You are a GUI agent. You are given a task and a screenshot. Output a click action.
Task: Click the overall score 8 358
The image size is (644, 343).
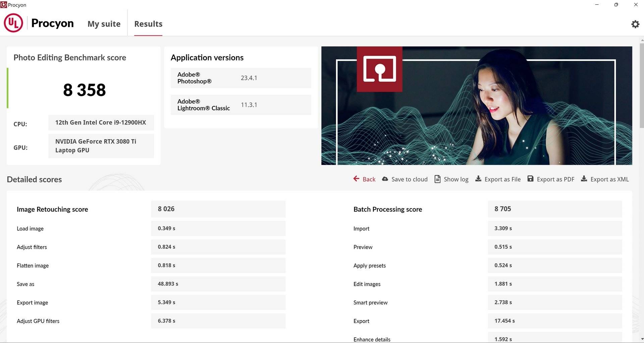85,90
